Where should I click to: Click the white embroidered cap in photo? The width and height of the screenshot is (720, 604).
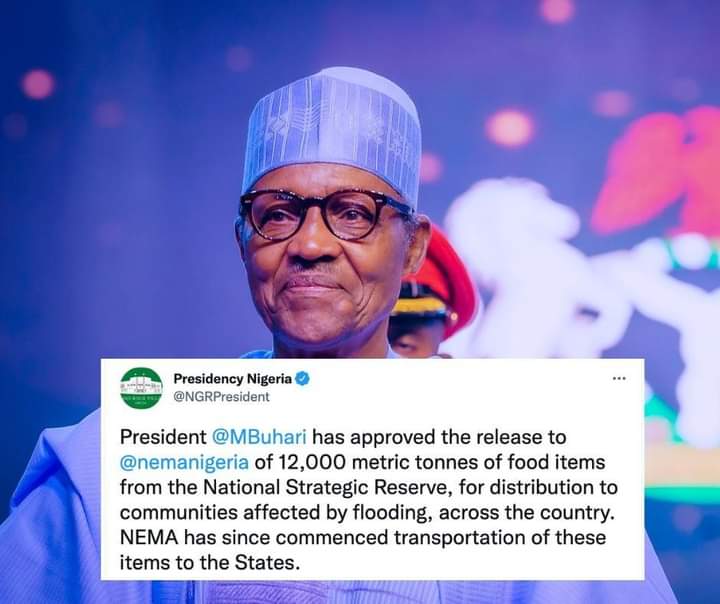click(333, 131)
